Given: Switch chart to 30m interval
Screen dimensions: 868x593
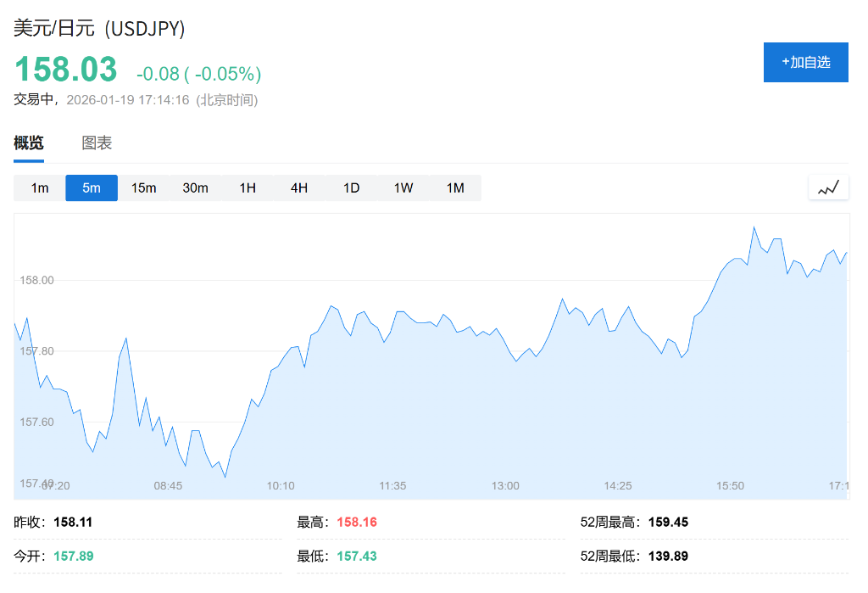Looking at the screenshot, I should [x=195, y=187].
